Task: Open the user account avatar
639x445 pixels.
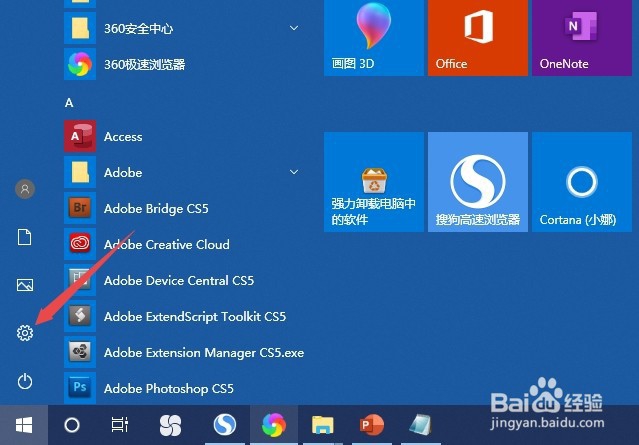Action: click(25, 189)
